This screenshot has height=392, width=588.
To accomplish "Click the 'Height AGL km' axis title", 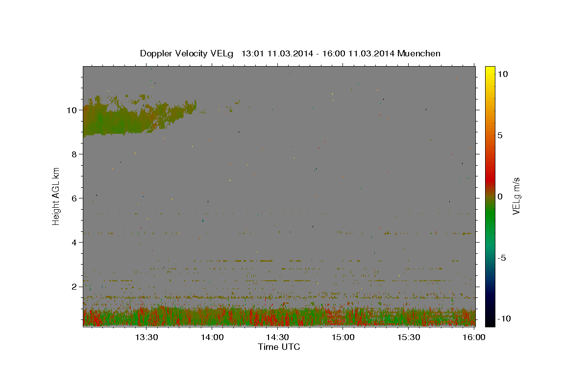I will [x=56, y=196].
